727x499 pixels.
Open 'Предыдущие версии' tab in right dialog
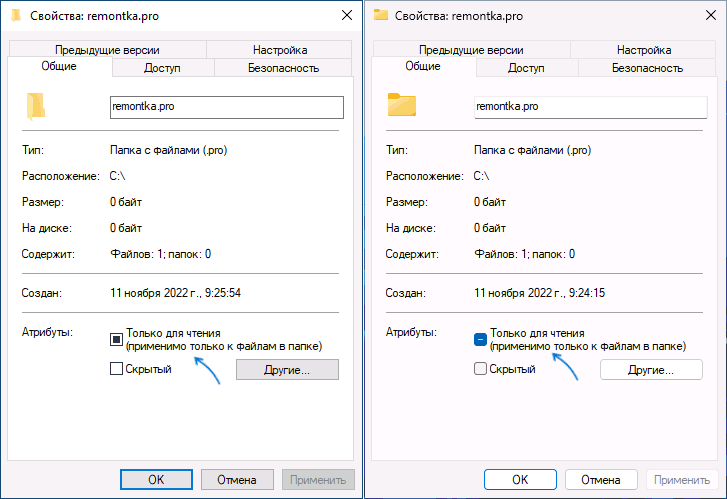point(472,50)
